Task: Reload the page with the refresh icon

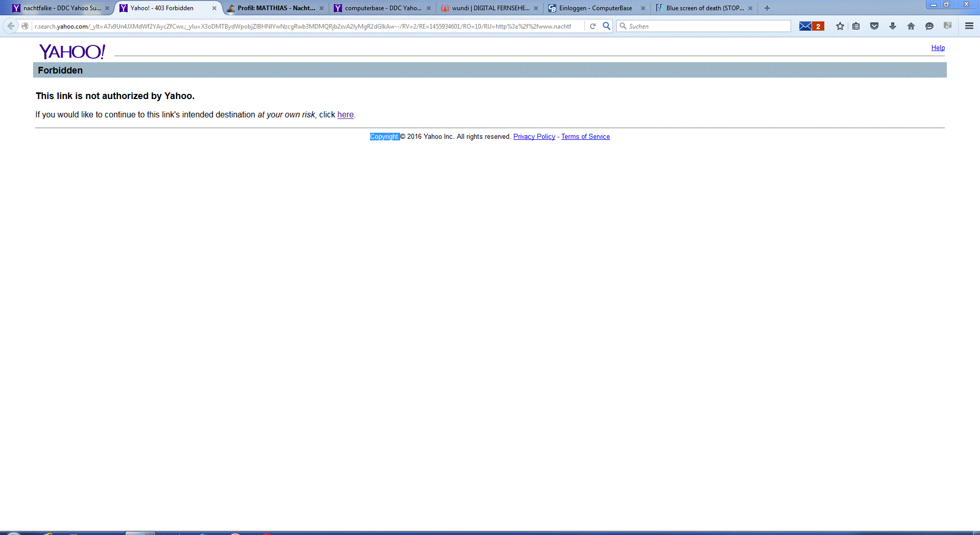Action: [x=593, y=26]
